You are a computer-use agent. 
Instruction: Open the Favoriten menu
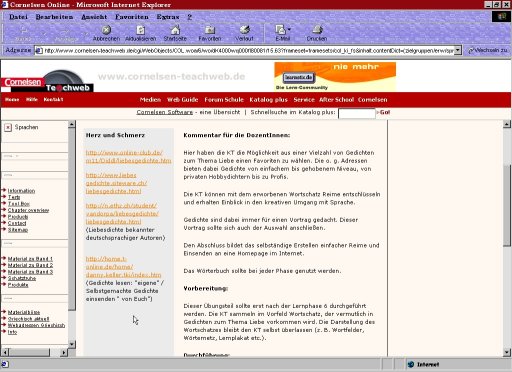coord(132,17)
